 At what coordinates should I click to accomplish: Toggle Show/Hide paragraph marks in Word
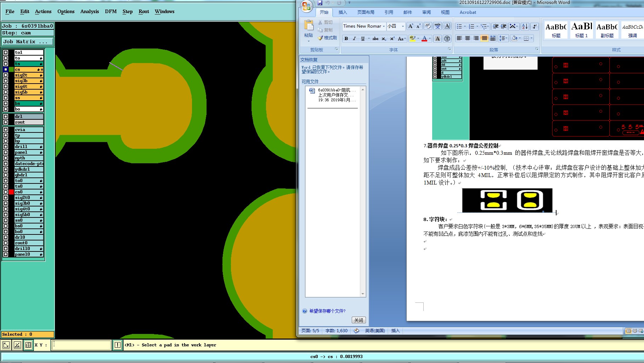click(x=535, y=27)
